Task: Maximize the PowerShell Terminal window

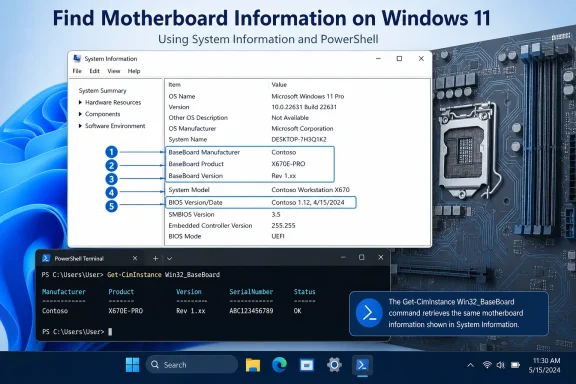Action: pyautogui.click(x=362, y=258)
